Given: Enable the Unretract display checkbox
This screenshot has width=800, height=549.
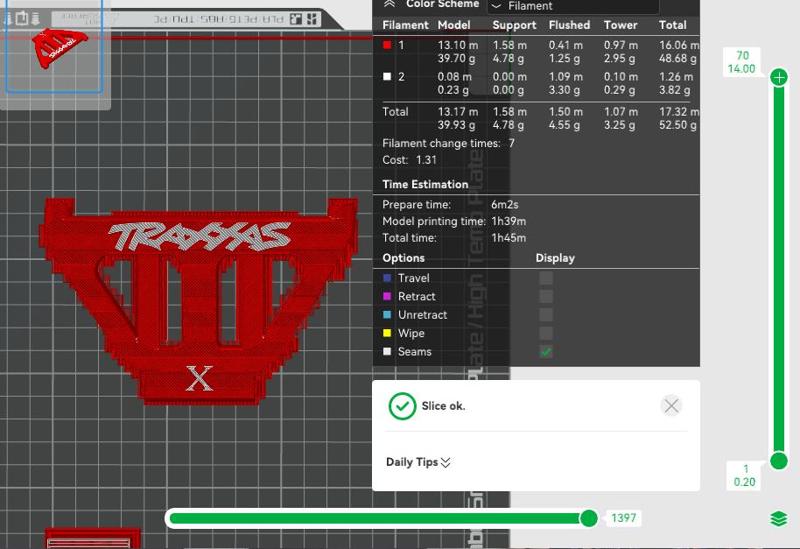Looking at the screenshot, I should point(546,315).
